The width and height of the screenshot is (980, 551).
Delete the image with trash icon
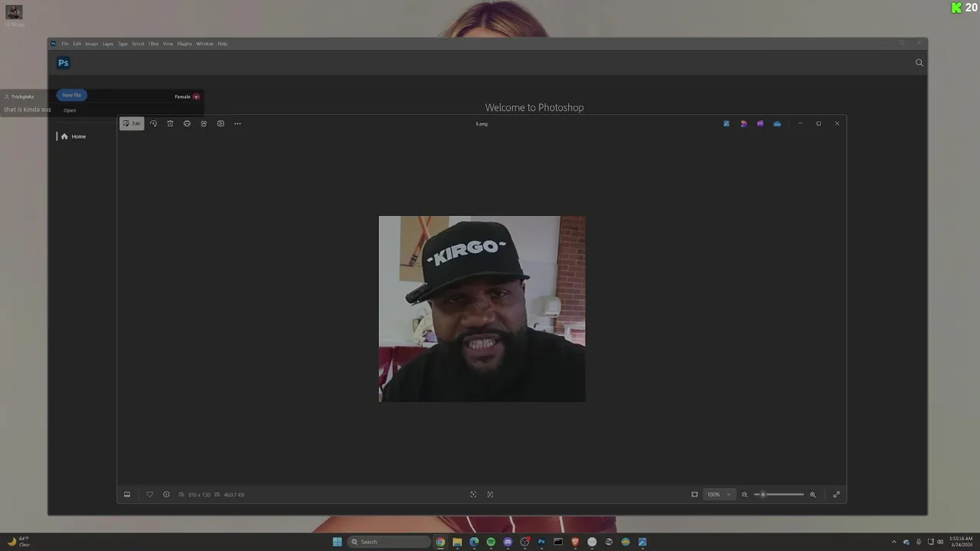coord(170,123)
